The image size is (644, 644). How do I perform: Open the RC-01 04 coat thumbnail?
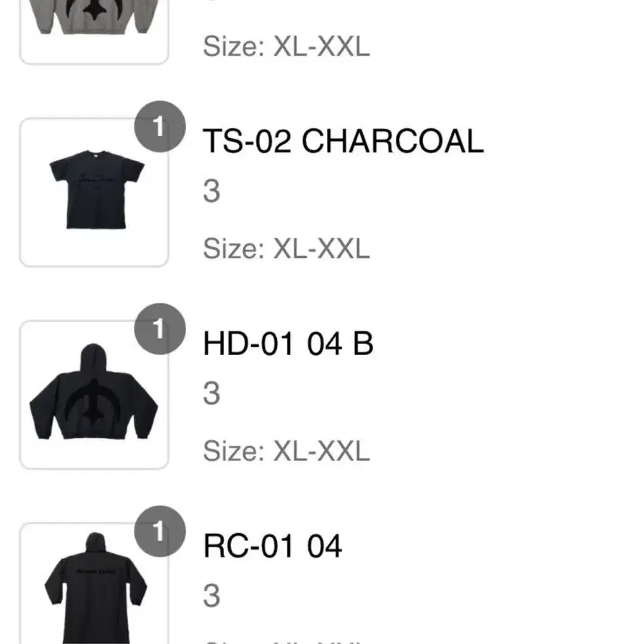(94, 583)
